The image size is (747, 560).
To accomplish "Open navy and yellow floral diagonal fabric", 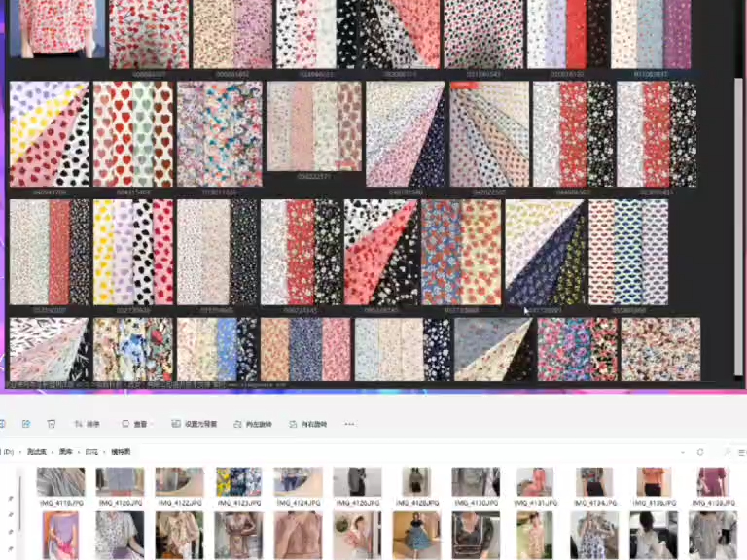I will 545,253.
